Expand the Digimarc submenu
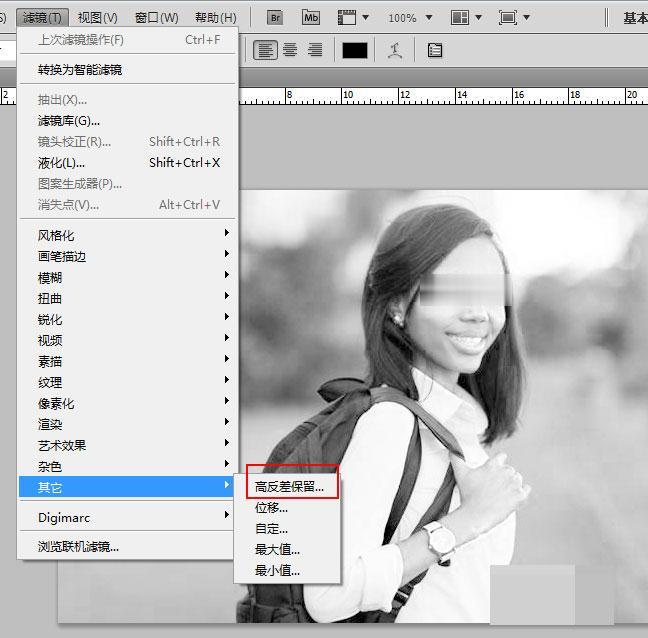The width and height of the screenshot is (648, 638). [127, 517]
